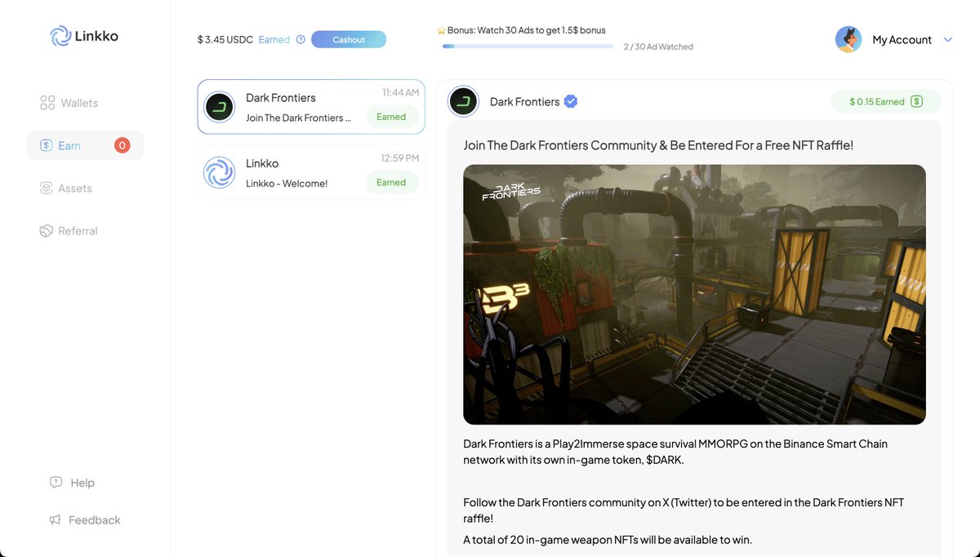Image resolution: width=980 pixels, height=557 pixels.
Task: Click Dark Frontiers avatar in detail header
Action: pyautogui.click(x=463, y=101)
